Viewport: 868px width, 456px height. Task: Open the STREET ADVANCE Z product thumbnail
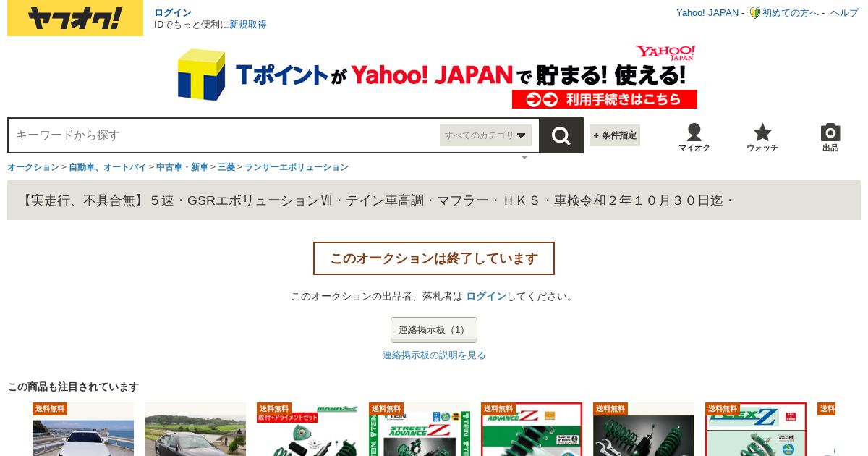(420, 429)
